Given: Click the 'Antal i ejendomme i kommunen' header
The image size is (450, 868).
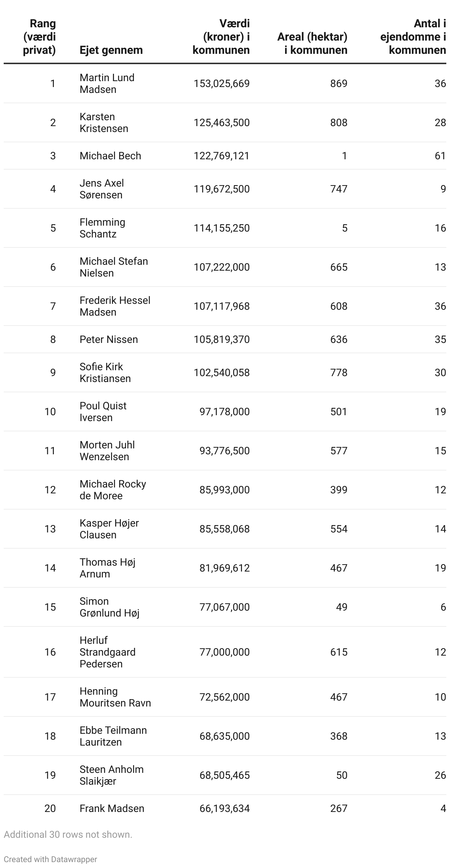Looking at the screenshot, I should [413, 37].
